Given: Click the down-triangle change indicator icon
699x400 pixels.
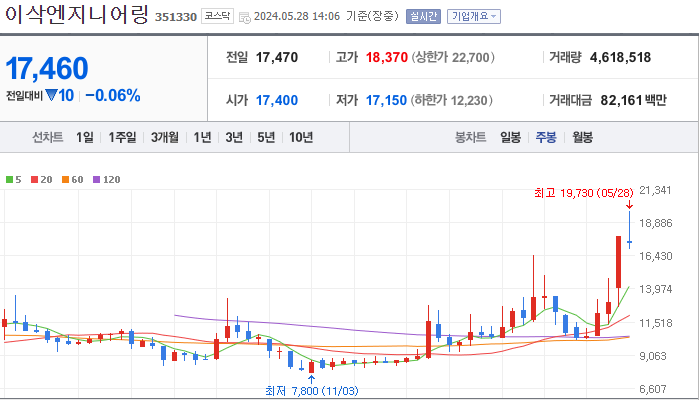Looking at the screenshot, I should tap(51, 95).
